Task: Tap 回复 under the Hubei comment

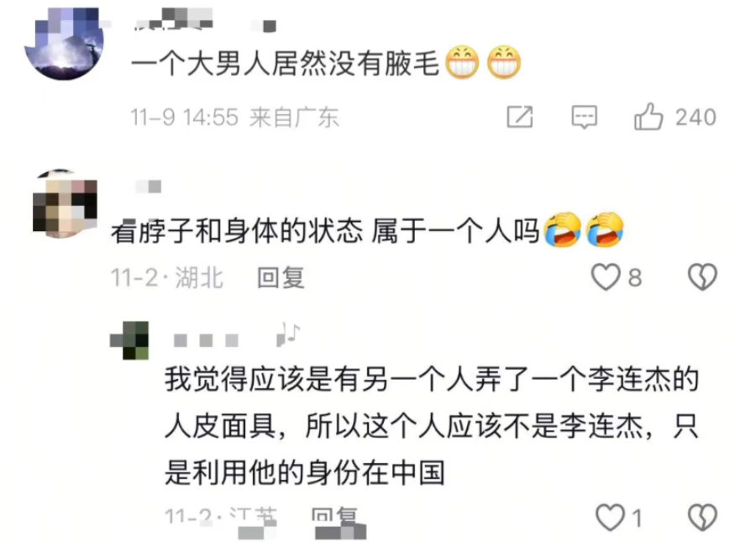Action: pyautogui.click(x=281, y=278)
